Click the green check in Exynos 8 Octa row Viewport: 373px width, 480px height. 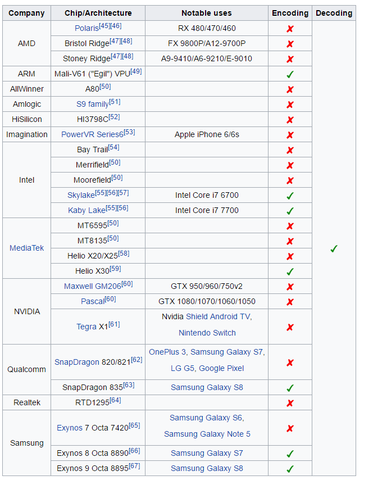click(x=290, y=454)
